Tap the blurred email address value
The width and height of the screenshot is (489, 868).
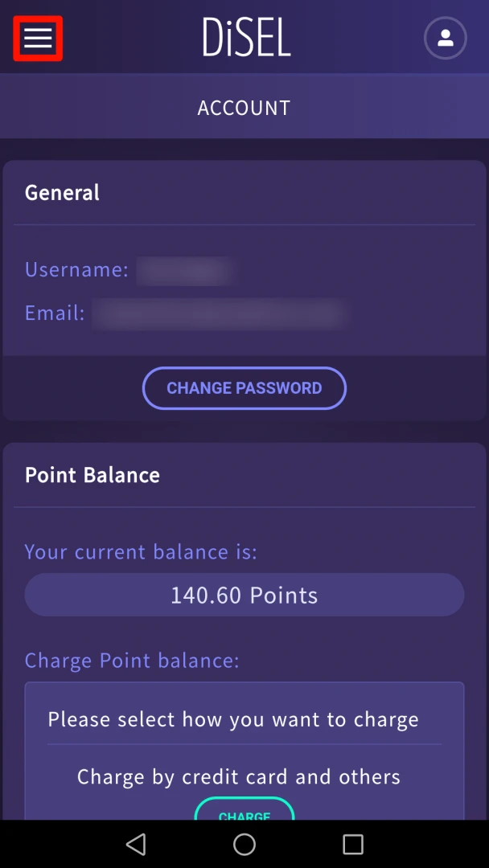[219, 313]
